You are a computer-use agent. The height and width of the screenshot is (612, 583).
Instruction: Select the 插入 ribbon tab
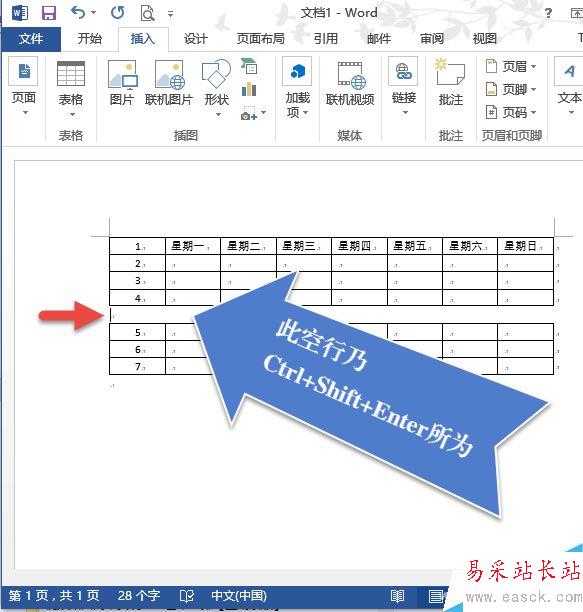[143, 39]
